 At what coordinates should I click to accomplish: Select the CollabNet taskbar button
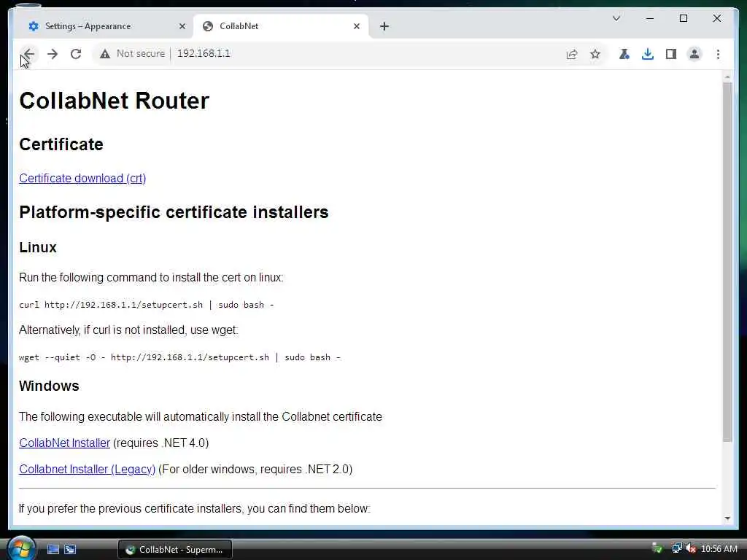(x=175, y=550)
